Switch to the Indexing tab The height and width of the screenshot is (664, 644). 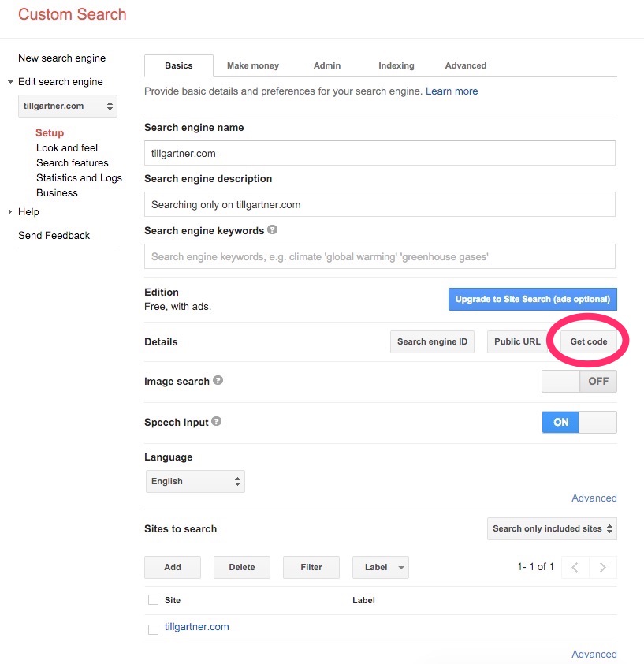pyautogui.click(x=396, y=65)
